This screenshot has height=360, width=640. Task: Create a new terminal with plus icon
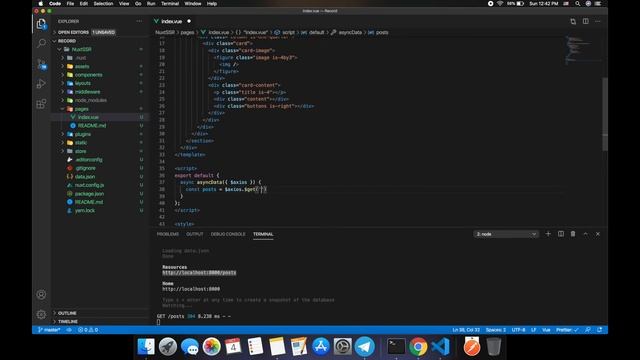pyautogui.click(x=548, y=234)
